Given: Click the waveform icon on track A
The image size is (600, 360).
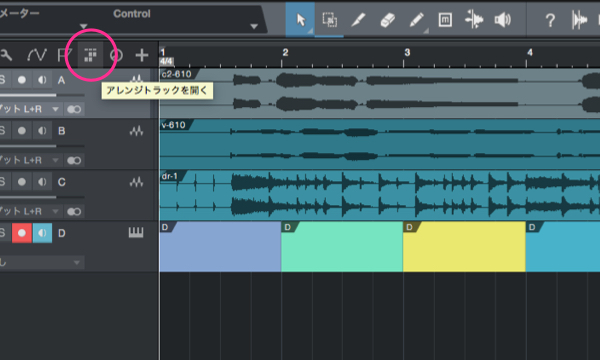Looking at the screenshot, I should pyautogui.click(x=136, y=79).
